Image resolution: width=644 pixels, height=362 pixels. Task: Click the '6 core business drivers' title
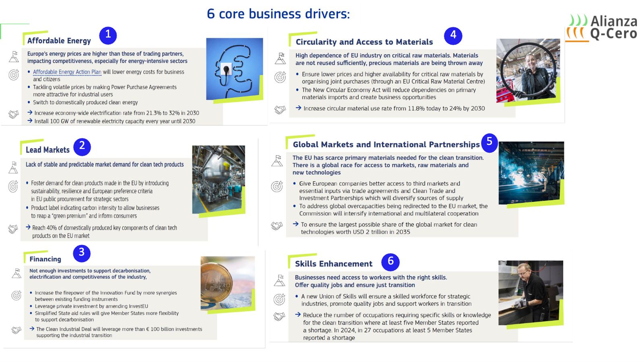(x=278, y=14)
